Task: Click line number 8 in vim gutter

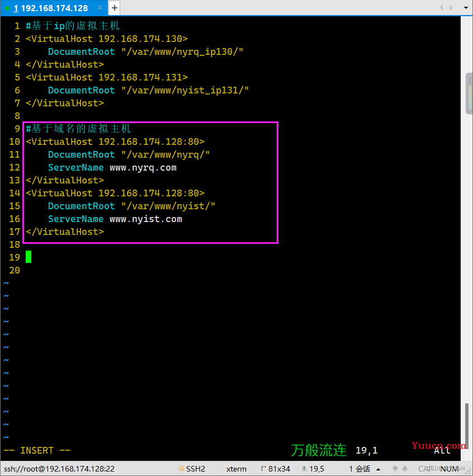Action: [17, 116]
